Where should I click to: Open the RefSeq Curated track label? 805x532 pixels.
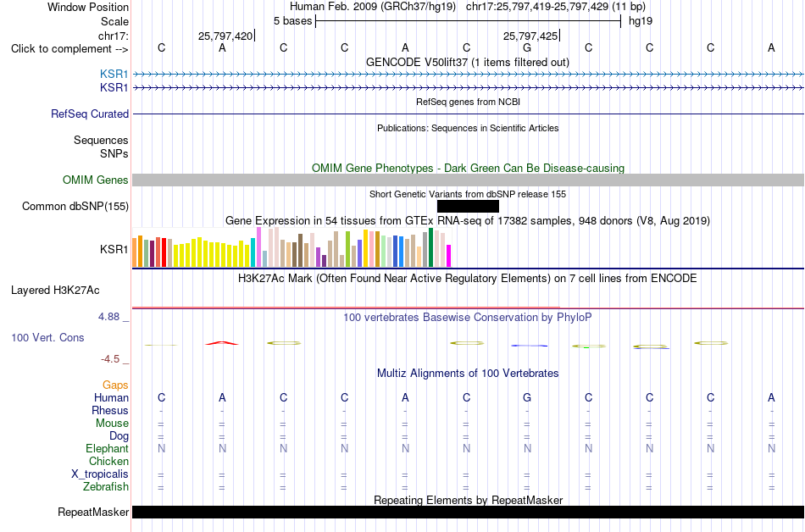pyautogui.click(x=90, y=114)
